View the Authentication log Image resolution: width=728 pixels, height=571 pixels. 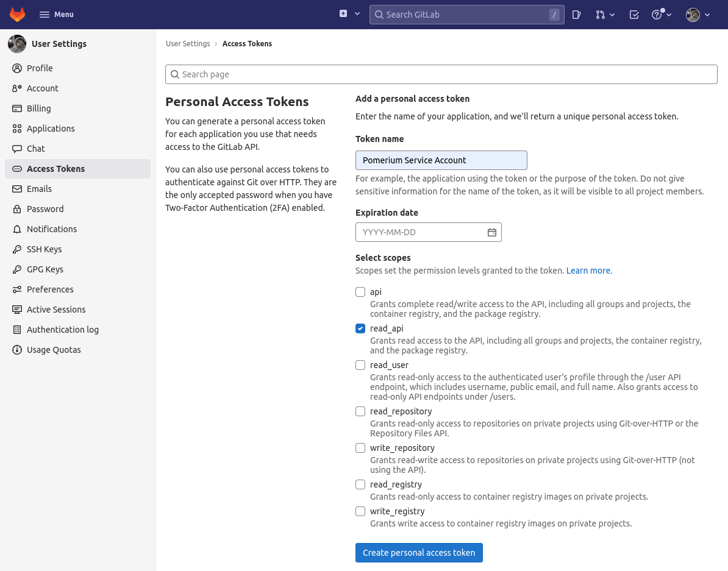click(63, 329)
